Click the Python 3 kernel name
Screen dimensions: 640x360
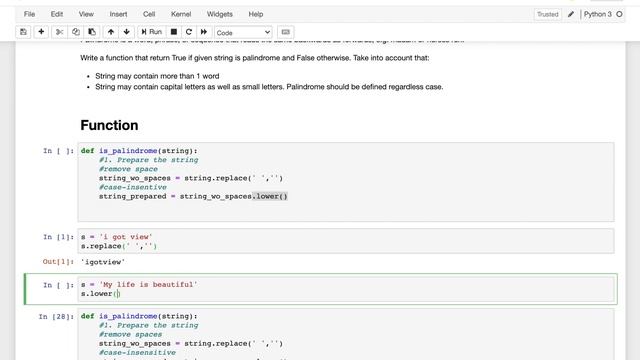pyautogui.click(x=598, y=14)
